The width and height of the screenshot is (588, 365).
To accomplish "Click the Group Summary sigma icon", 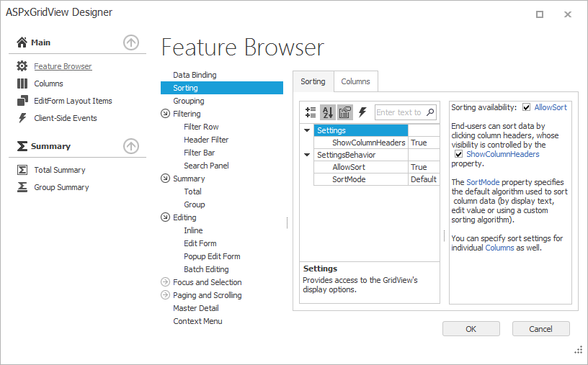I will [22, 187].
